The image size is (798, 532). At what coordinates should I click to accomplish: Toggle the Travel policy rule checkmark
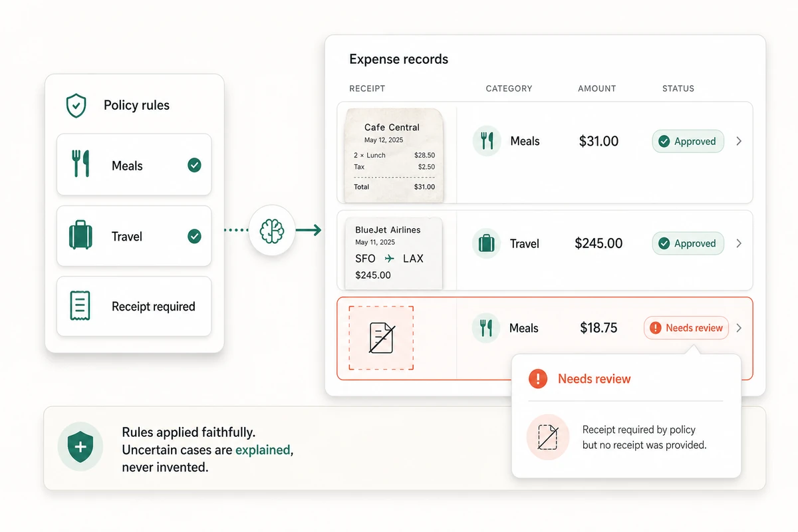click(x=194, y=236)
